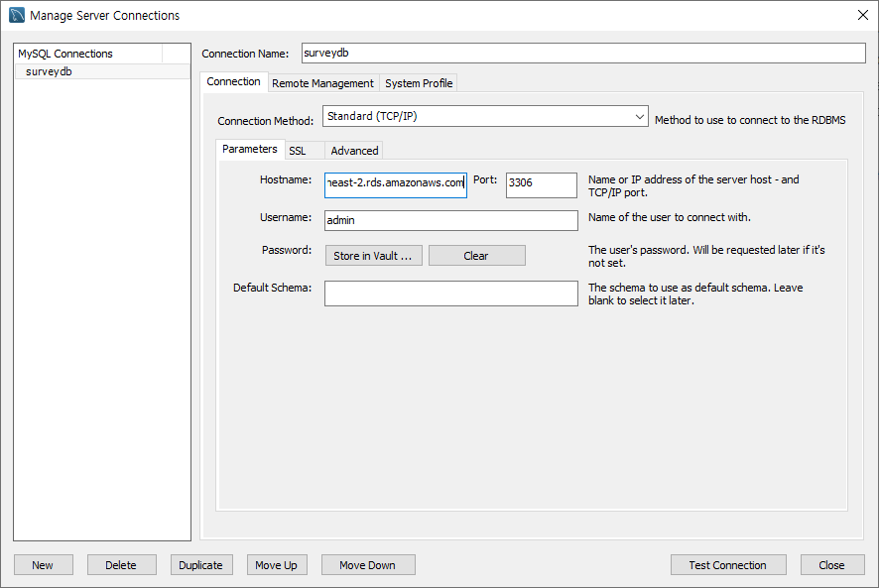Move the connection up

point(277,565)
